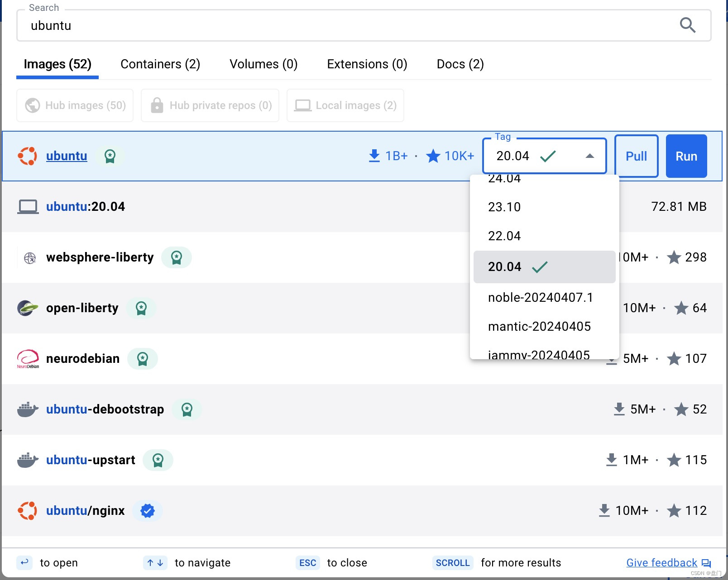Switch to the Images (52) tab
Screen dimensions: 728x580
57,64
